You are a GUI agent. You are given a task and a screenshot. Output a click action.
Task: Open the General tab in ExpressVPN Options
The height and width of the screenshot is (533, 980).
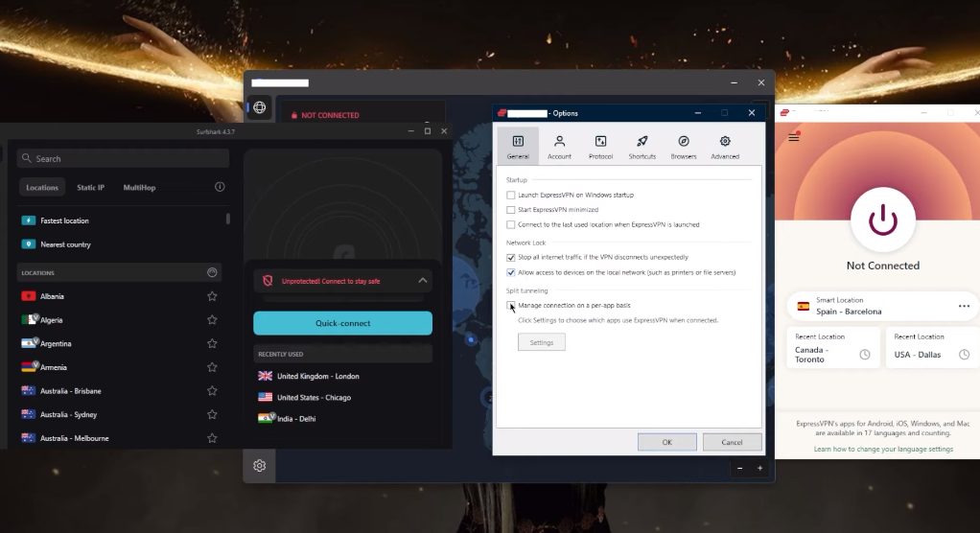click(x=518, y=147)
